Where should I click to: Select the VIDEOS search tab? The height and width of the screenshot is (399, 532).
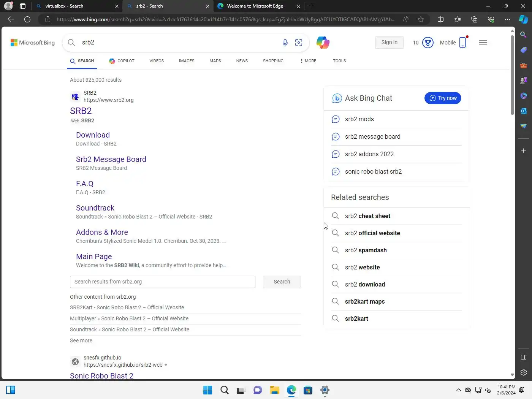[x=157, y=61]
